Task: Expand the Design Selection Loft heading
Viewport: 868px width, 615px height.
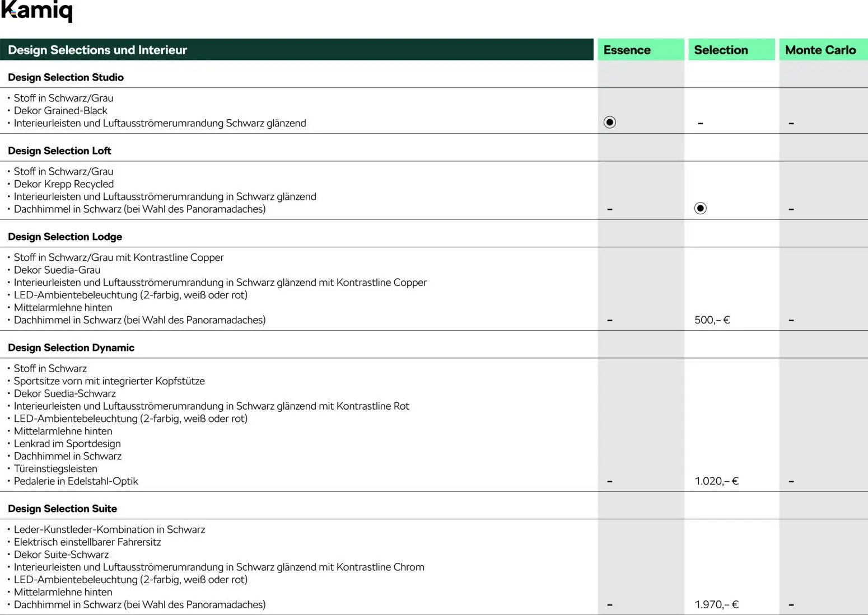Action: click(x=59, y=151)
